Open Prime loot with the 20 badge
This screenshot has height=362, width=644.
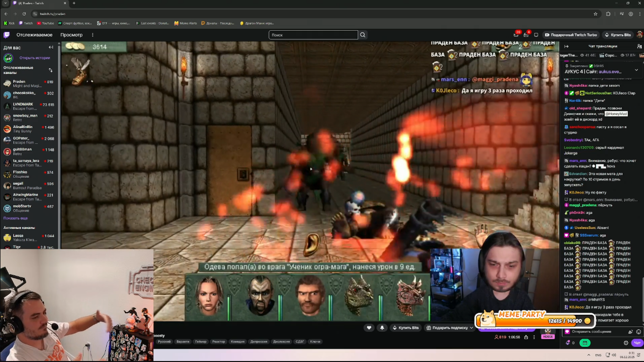516,35
